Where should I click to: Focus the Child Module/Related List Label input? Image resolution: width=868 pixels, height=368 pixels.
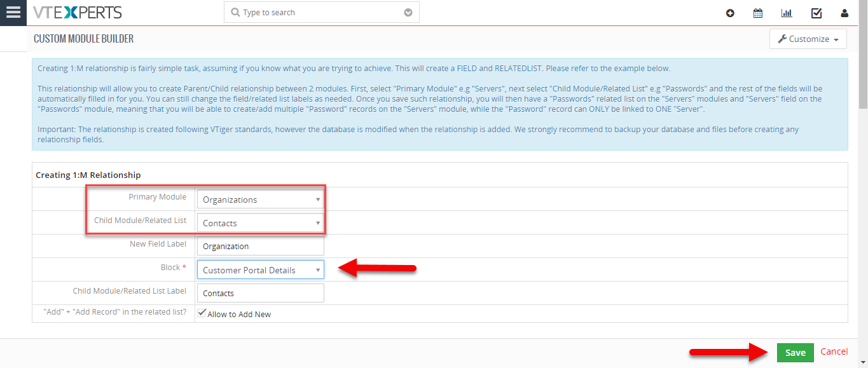pos(261,293)
